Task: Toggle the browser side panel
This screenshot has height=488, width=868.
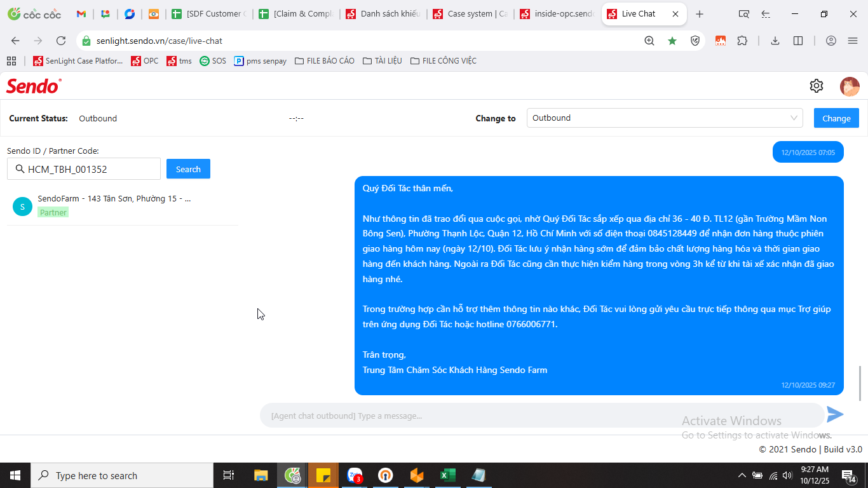Action: pyautogui.click(x=798, y=41)
